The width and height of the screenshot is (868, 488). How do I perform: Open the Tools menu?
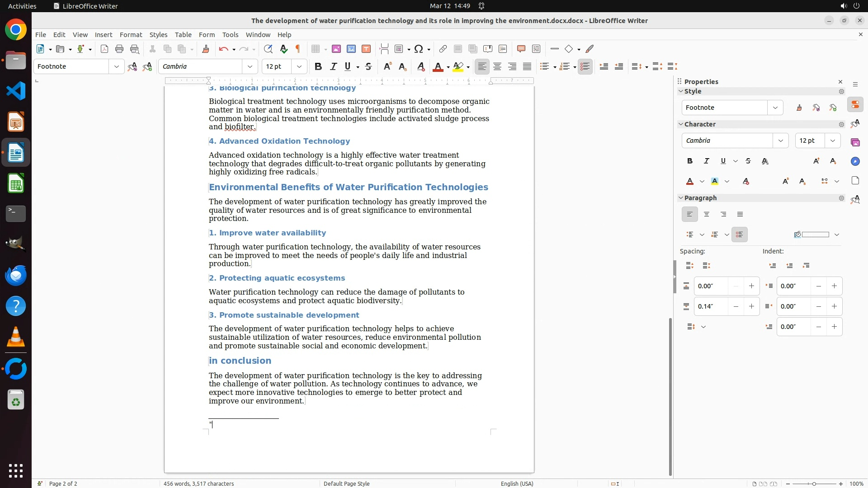click(x=230, y=35)
